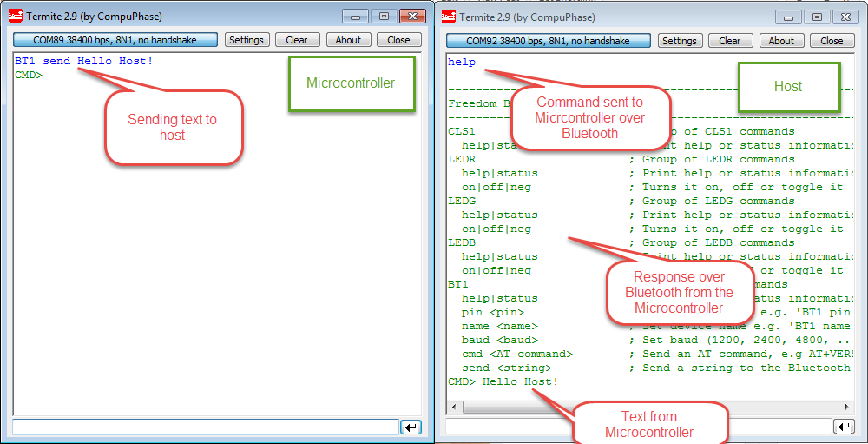
Task: Click the left scroll arrow in the COM92 output
Action: [x=453, y=407]
